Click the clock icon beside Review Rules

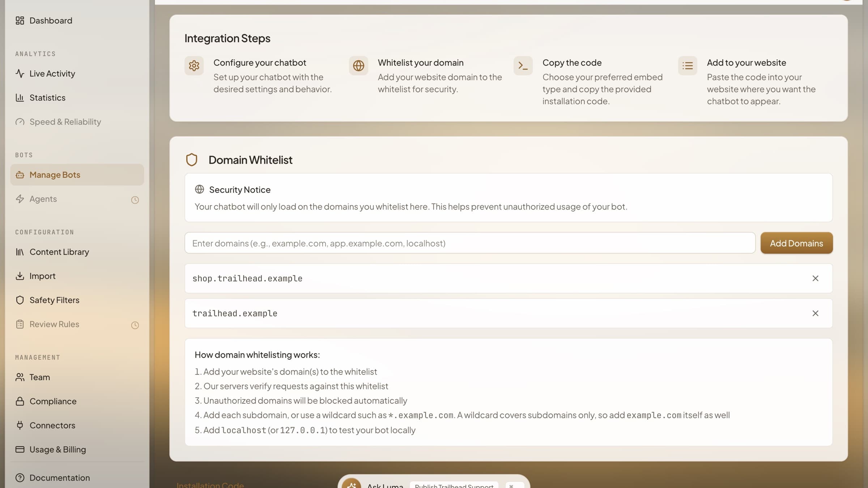(x=135, y=325)
